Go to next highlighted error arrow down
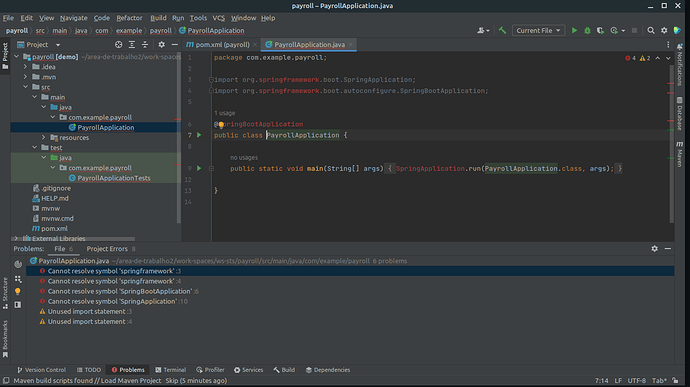Screen dimensions: 690x387 [x=668, y=58]
